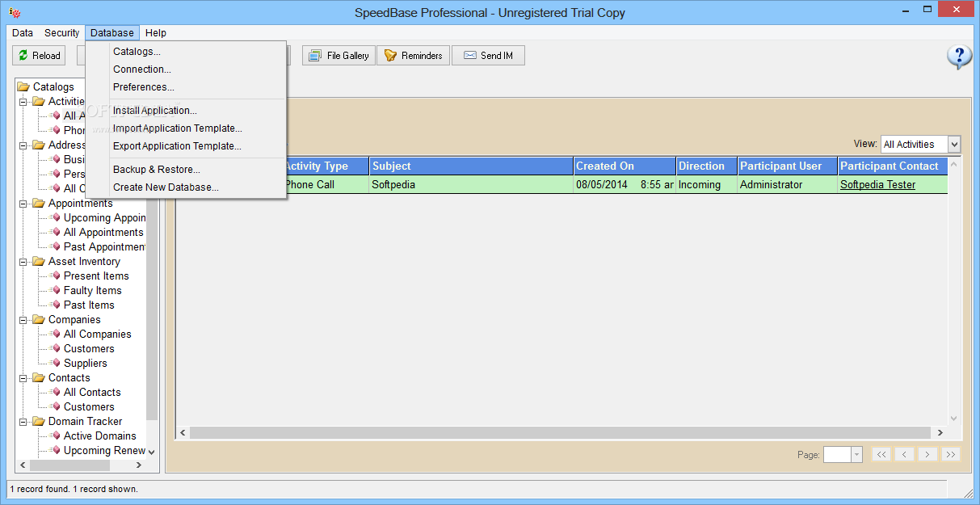980x505 pixels.
Task: Go to the first page of records
Action: click(881, 454)
